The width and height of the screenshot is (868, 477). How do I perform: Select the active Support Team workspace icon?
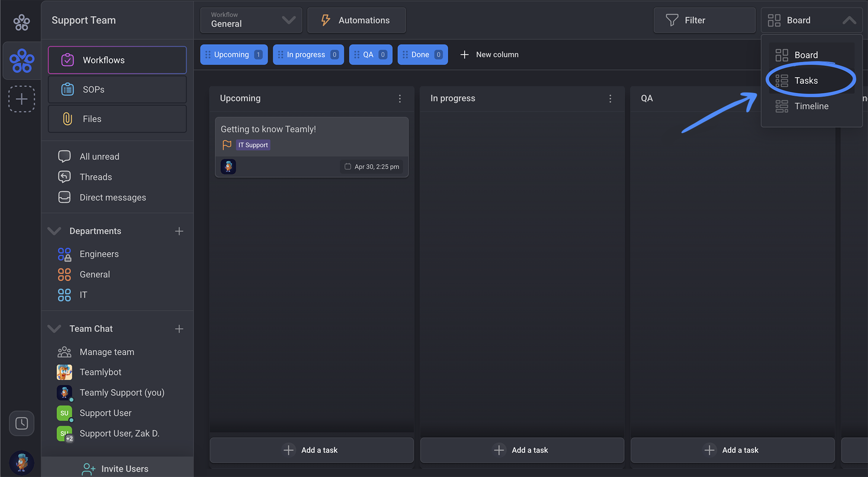(21, 61)
